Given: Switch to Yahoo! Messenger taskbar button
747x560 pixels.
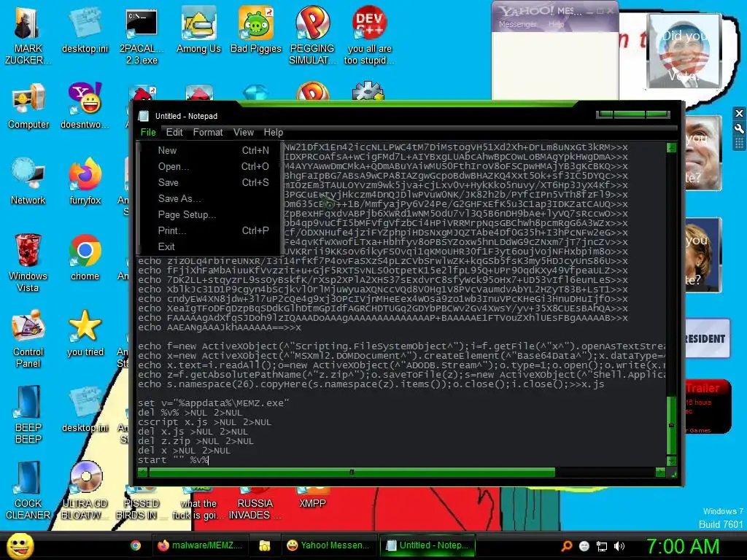Looking at the screenshot, I should [x=329, y=545].
